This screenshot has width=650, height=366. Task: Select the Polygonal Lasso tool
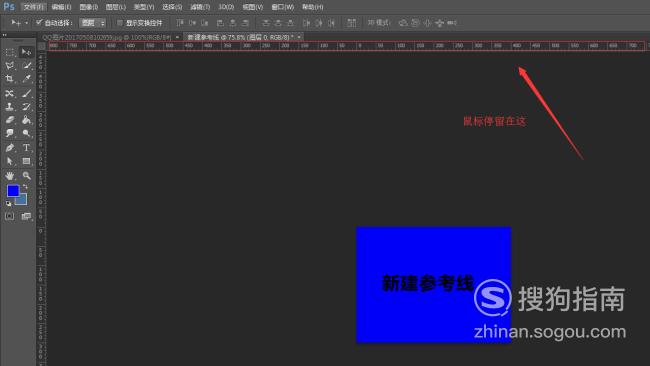click(x=10, y=65)
